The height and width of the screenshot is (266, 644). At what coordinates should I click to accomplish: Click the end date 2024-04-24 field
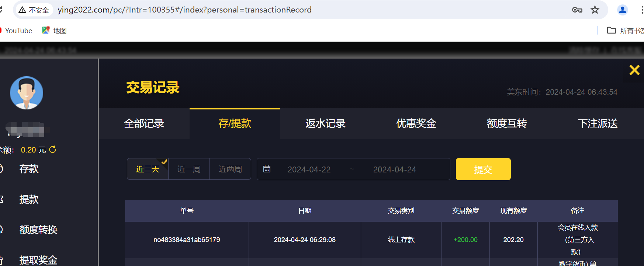pos(394,169)
